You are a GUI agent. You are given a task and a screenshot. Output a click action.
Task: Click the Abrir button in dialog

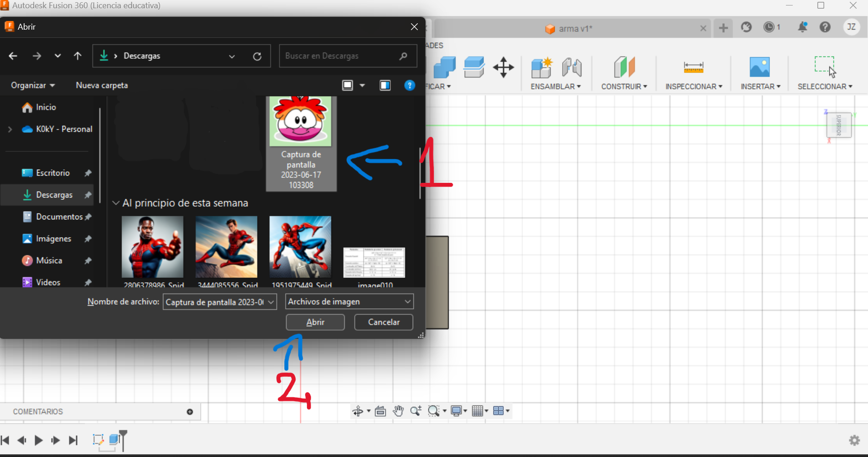[x=315, y=322]
